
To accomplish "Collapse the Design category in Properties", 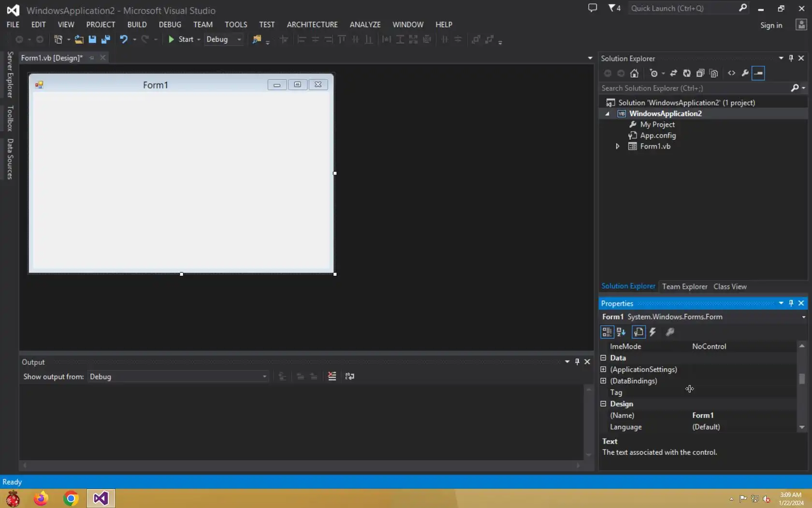I will (x=603, y=403).
